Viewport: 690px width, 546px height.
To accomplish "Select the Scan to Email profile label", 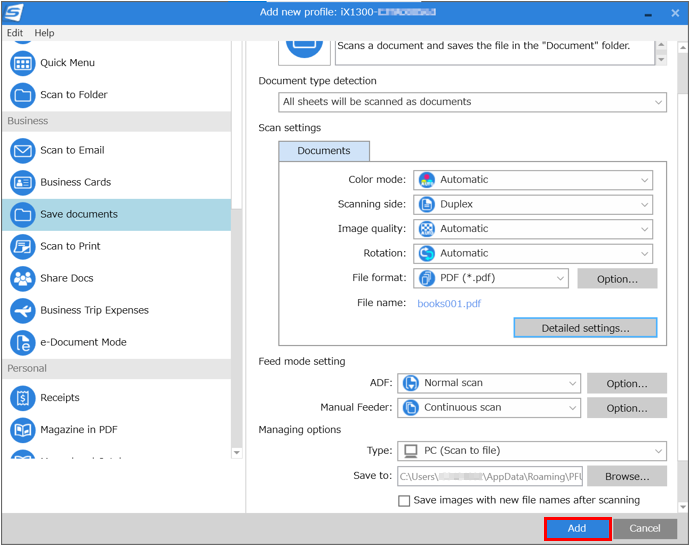I will (73, 150).
